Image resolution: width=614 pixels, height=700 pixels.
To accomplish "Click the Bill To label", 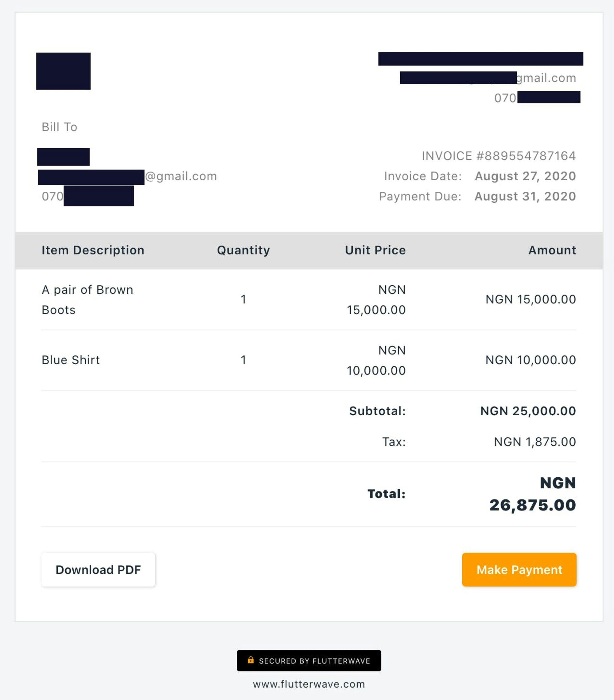I will 59,127.
